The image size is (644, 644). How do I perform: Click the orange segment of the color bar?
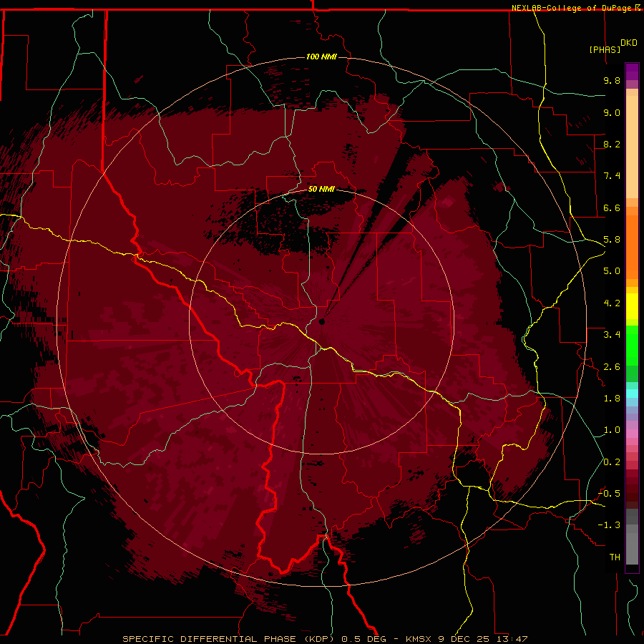[x=632, y=246]
